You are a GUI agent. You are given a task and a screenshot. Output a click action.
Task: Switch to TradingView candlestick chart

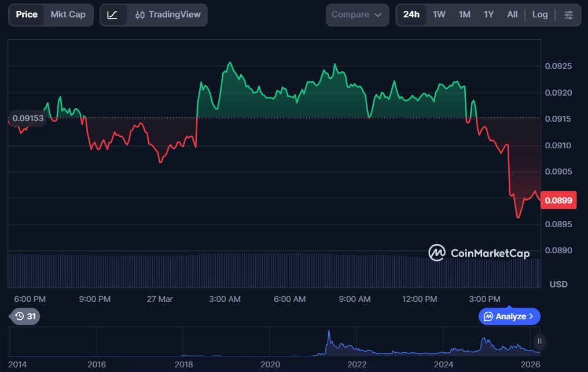[x=168, y=14]
